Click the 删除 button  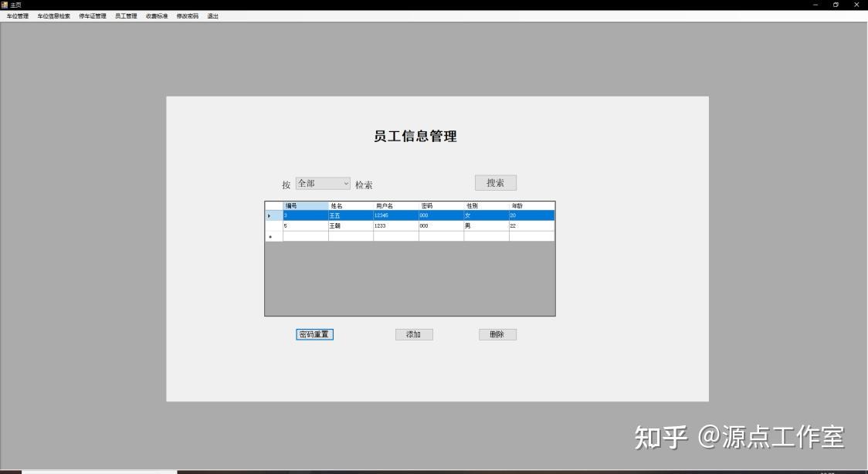497,334
